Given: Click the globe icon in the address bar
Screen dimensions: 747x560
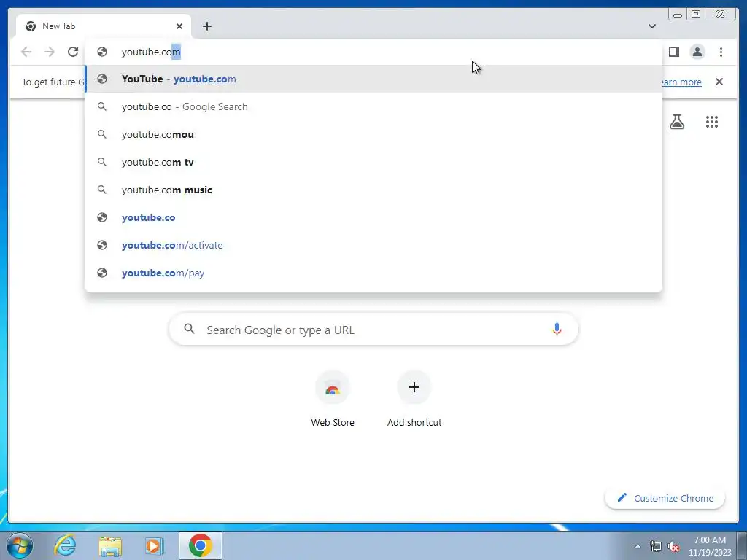Looking at the screenshot, I should coord(102,52).
